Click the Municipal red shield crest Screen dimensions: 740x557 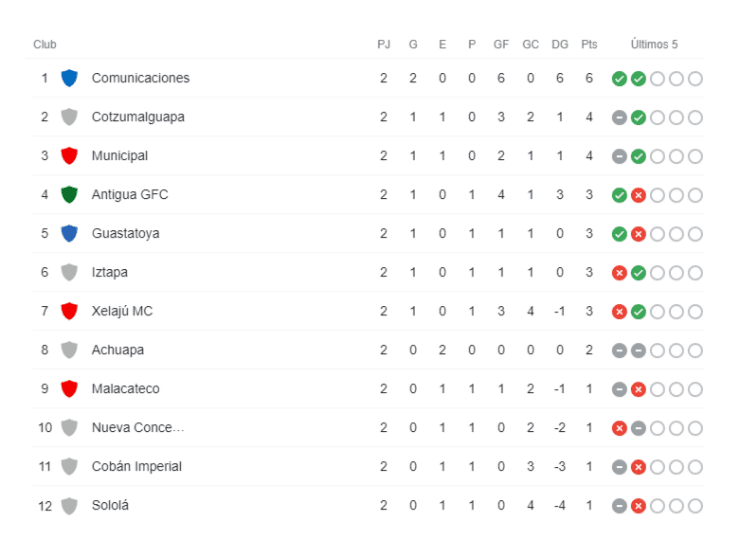pyautogui.click(x=69, y=156)
